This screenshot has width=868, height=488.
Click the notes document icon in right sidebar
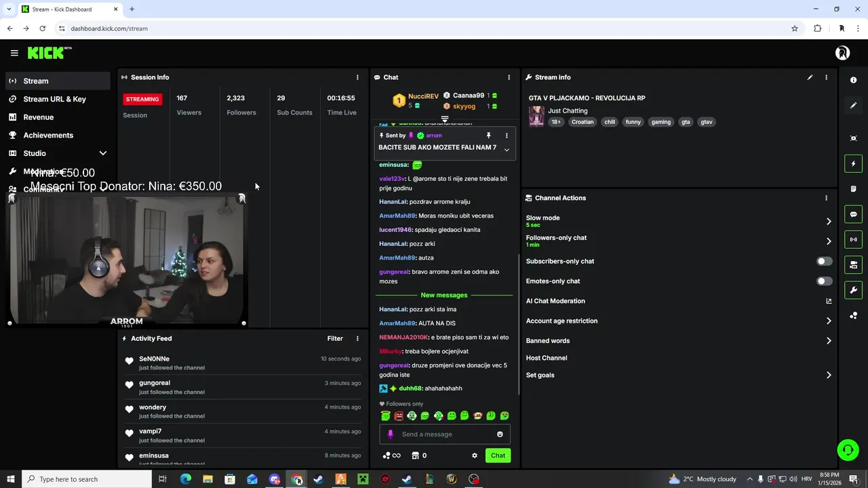pyautogui.click(x=853, y=188)
